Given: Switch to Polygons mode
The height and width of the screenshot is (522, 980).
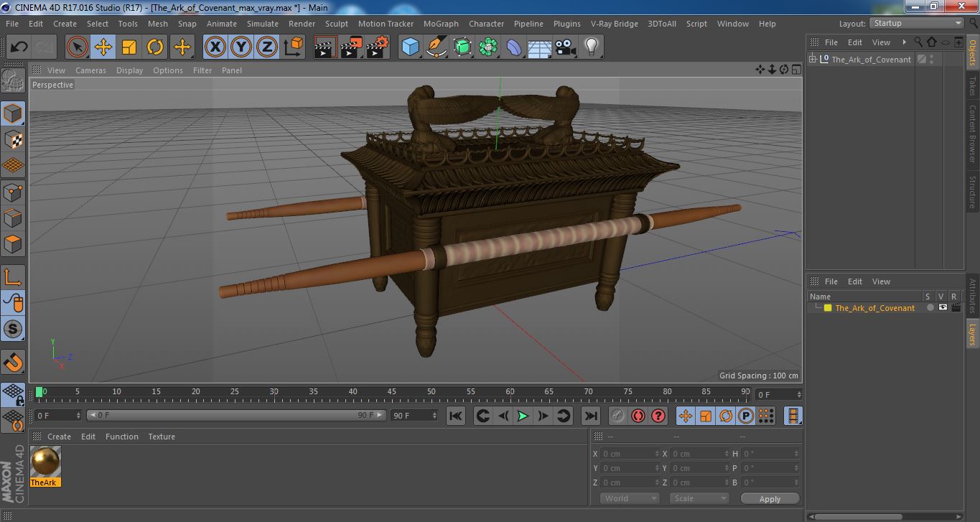Looking at the screenshot, I should click(x=13, y=244).
